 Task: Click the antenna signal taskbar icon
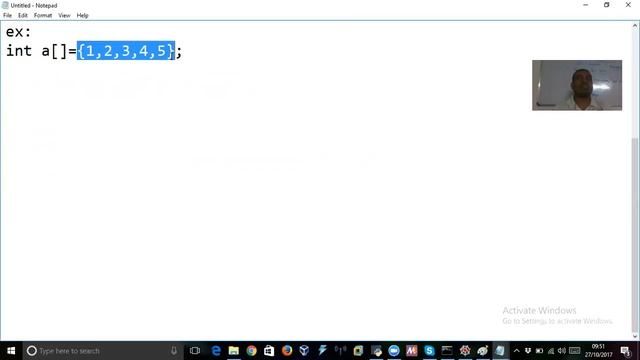point(340,351)
